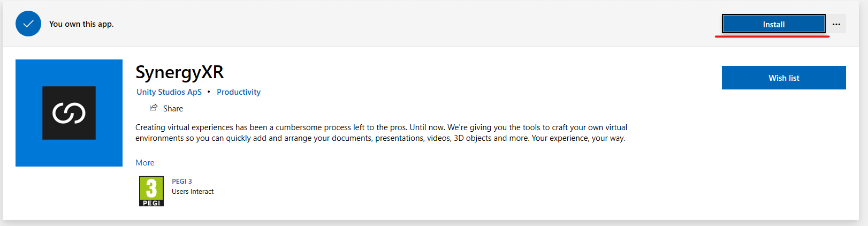This screenshot has width=868, height=226.
Task: Click the Users Interact rating descriptor
Action: click(x=193, y=192)
